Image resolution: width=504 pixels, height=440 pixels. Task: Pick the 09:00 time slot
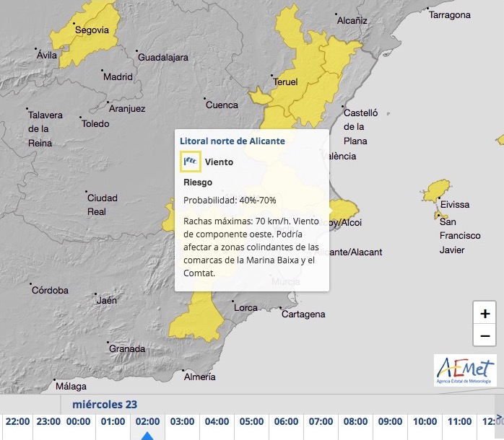click(x=390, y=421)
